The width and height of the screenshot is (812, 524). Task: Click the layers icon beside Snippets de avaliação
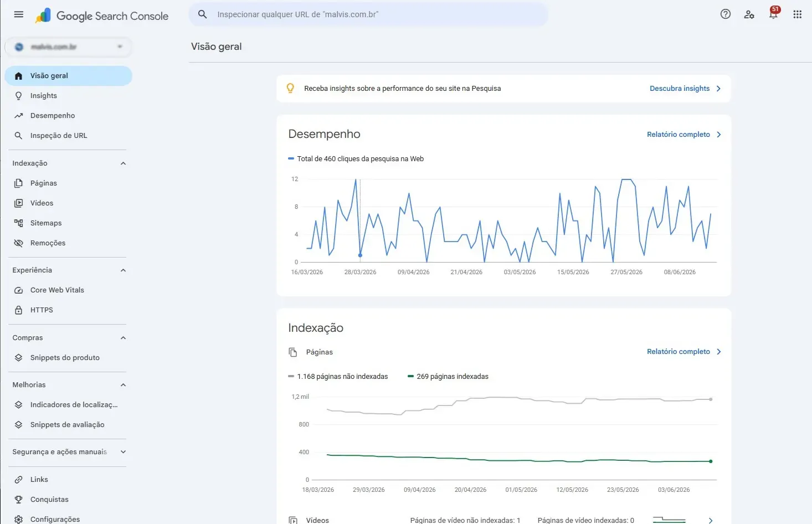(18, 425)
